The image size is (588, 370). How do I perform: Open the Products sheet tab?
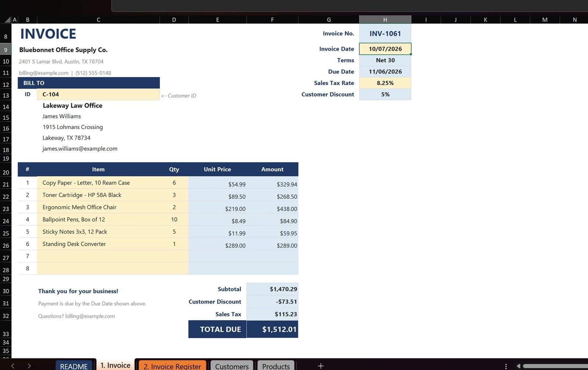pyautogui.click(x=276, y=366)
